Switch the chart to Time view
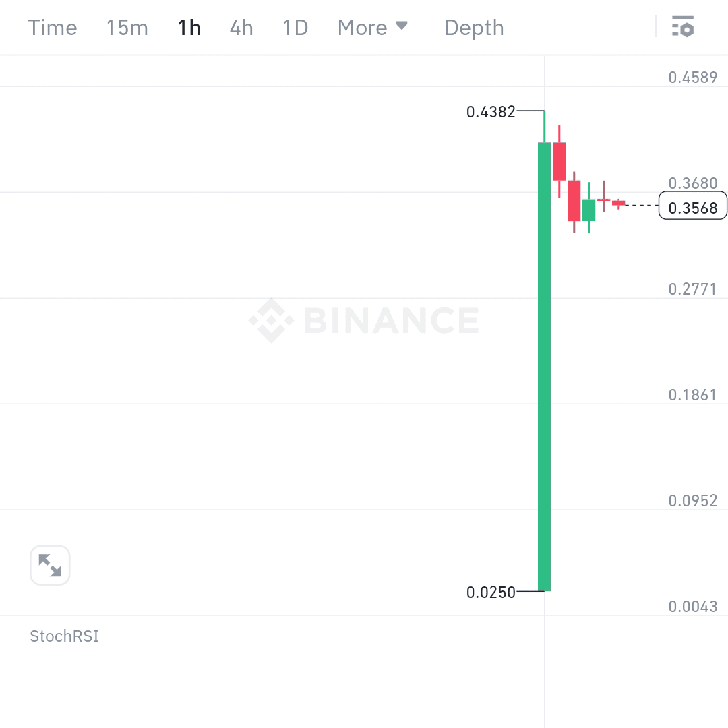728x728 pixels. (x=52, y=28)
